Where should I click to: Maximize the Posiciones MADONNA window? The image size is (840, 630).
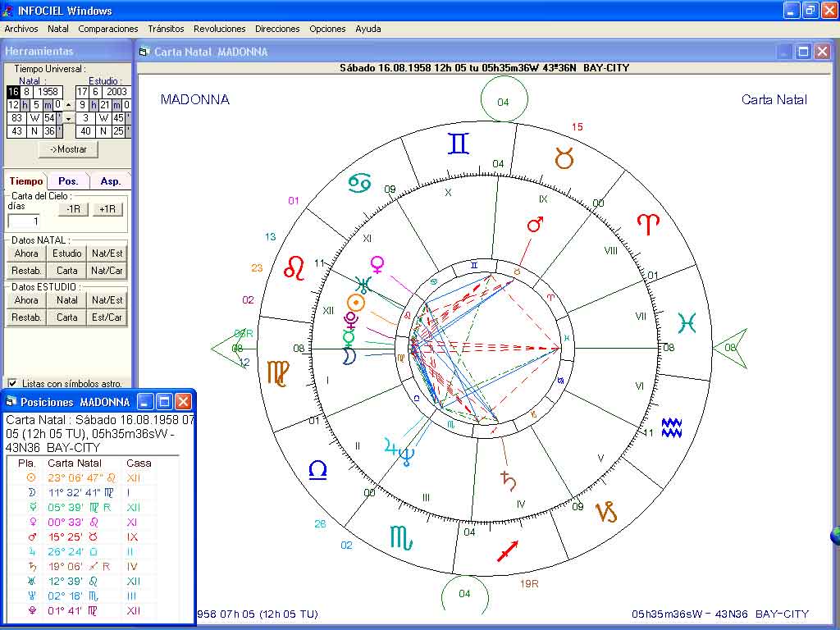(164, 402)
